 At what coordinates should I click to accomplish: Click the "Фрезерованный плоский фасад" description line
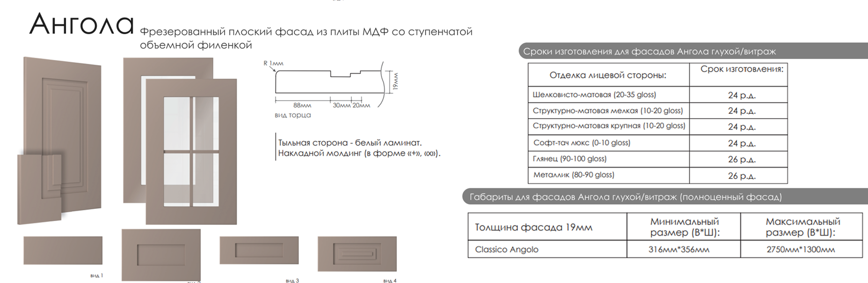(x=306, y=32)
